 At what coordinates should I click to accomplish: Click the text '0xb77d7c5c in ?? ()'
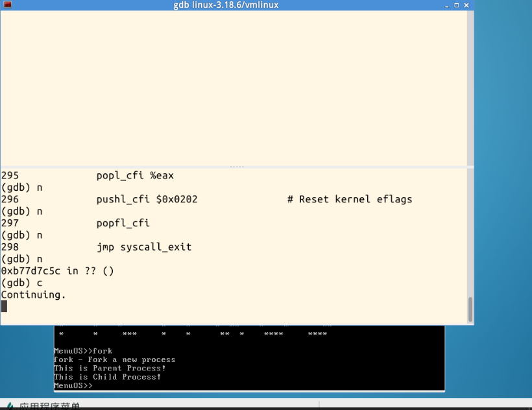57,271
